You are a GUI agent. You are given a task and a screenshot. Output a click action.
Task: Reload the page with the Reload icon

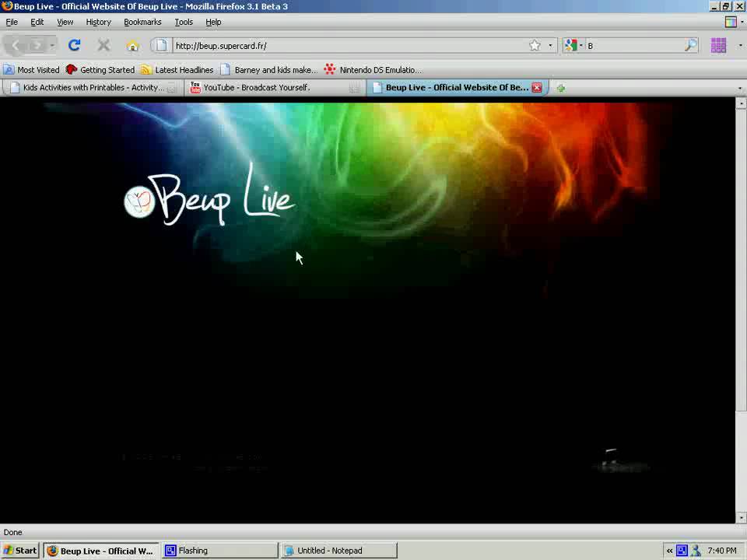[x=74, y=45]
